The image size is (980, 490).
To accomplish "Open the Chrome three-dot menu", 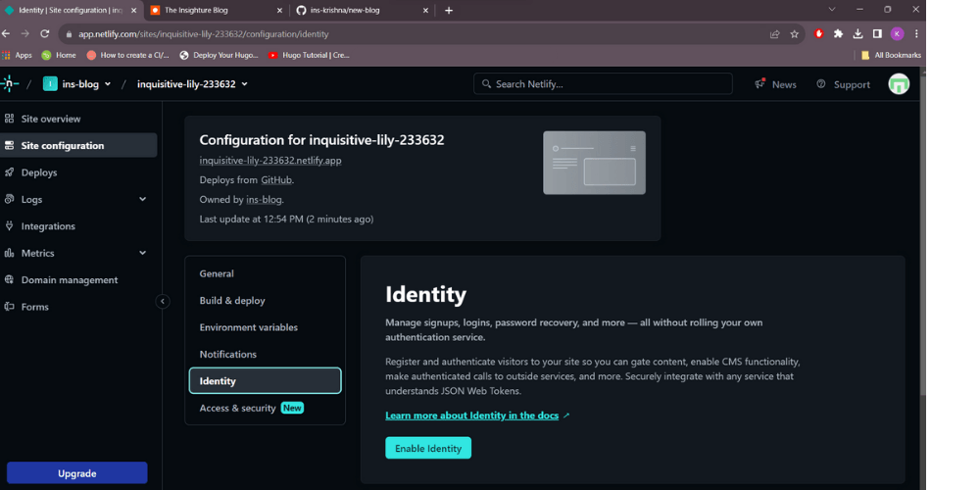I will click(x=916, y=33).
